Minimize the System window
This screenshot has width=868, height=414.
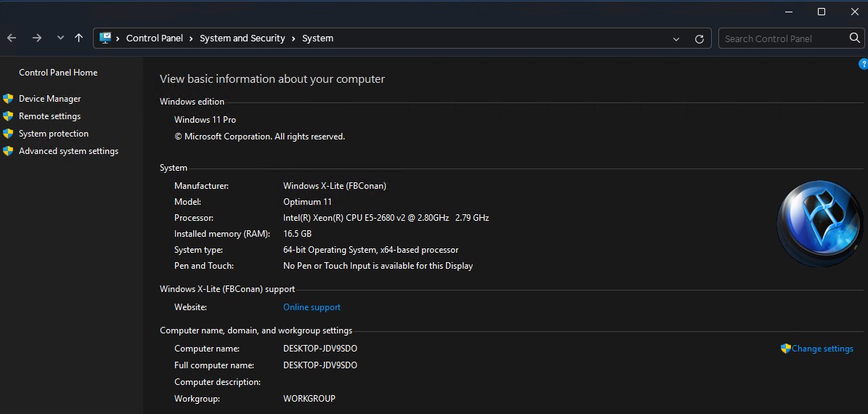789,12
